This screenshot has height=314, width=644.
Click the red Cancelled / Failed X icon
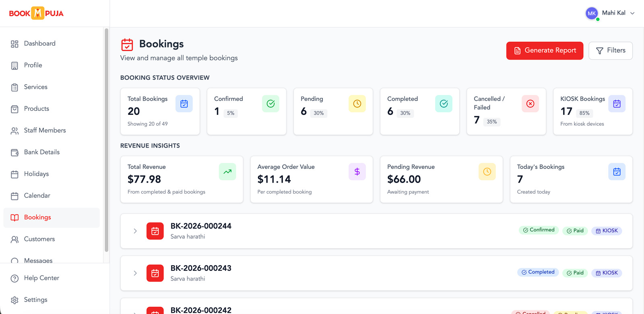coord(530,104)
